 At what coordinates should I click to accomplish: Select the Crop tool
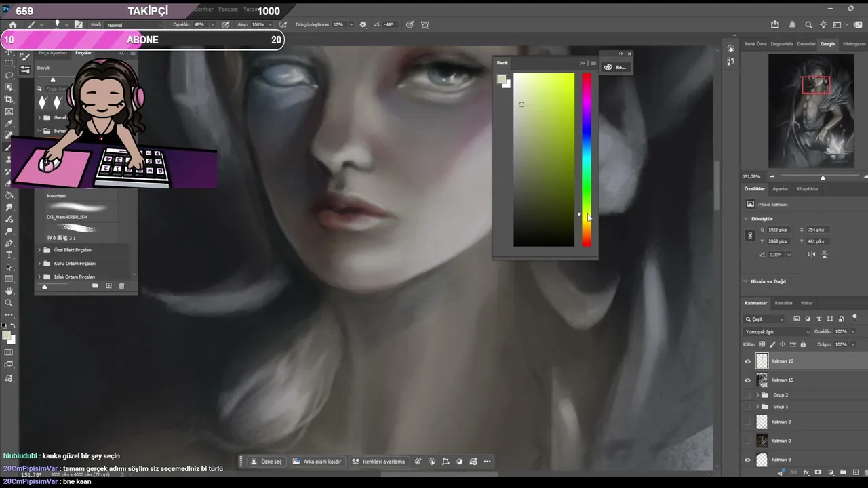coord(9,99)
